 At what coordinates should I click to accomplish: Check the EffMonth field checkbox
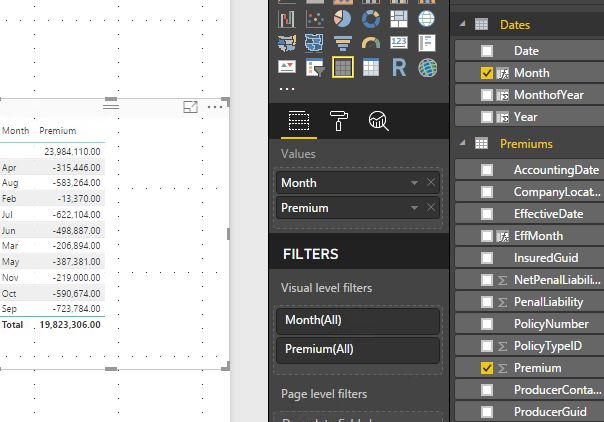(x=487, y=236)
